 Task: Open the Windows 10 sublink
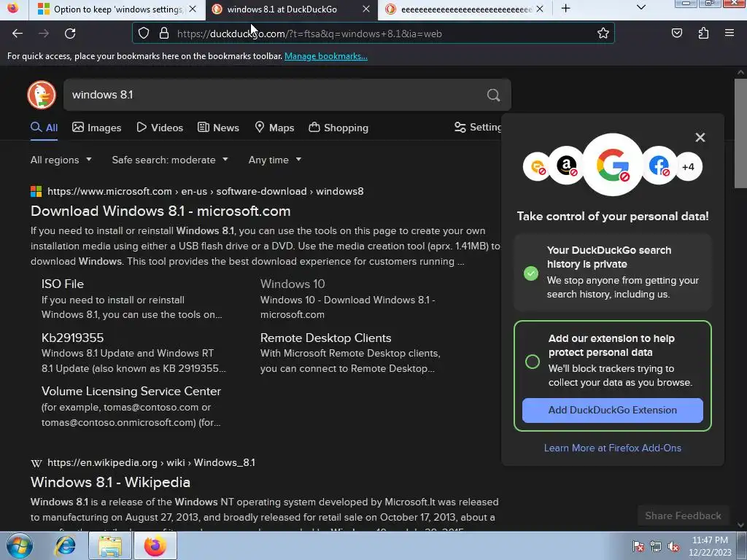pyautogui.click(x=293, y=284)
